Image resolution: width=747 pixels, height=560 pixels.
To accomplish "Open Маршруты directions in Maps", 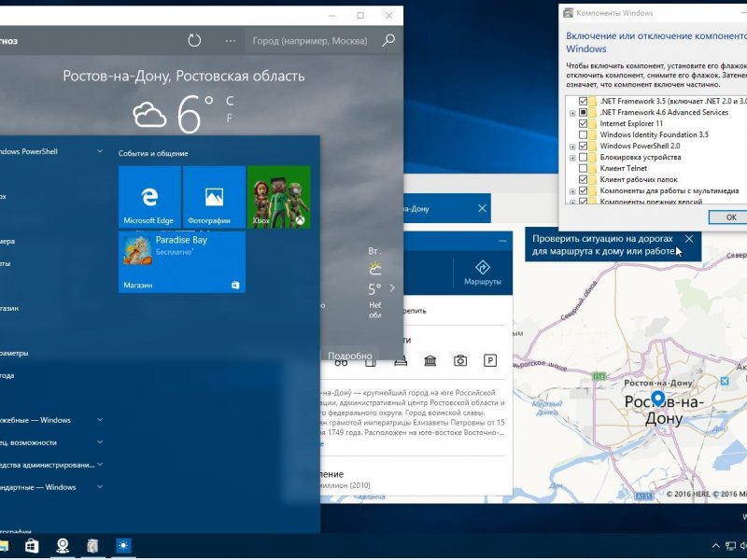I will coord(482,273).
